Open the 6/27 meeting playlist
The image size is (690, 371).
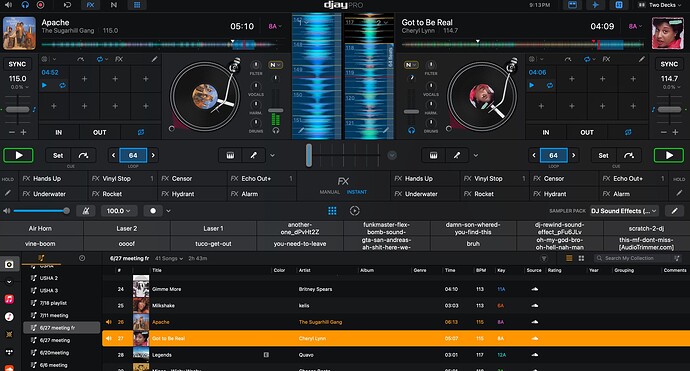[55, 340]
